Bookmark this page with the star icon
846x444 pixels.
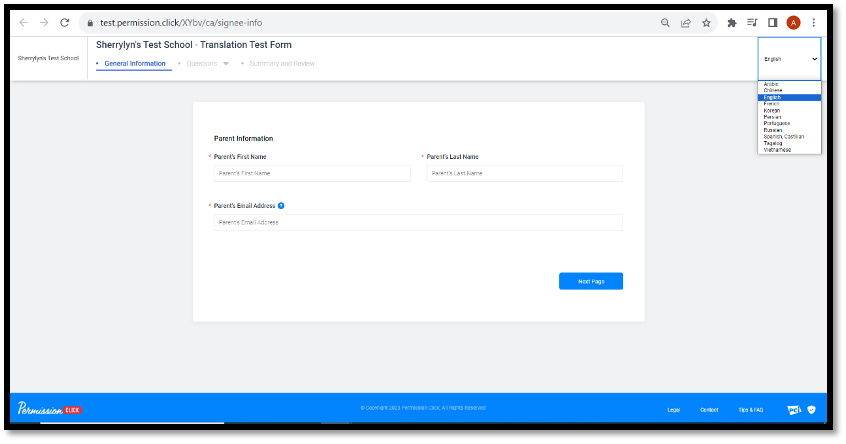[x=706, y=22]
